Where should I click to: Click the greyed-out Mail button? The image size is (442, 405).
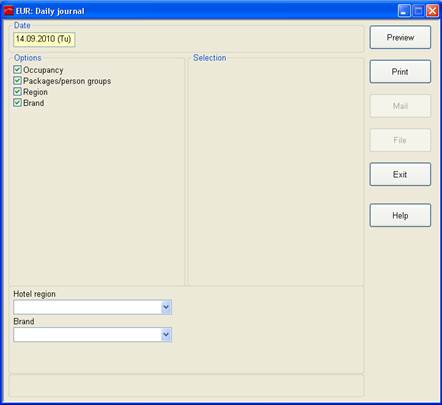coord(400,106)
